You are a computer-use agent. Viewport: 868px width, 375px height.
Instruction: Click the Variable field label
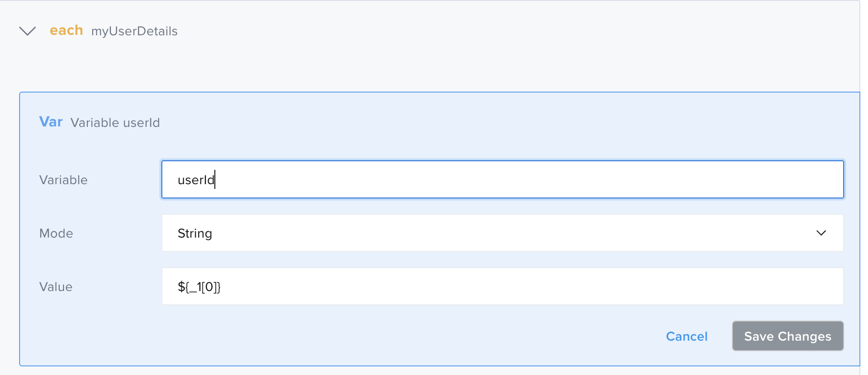point(63,180)
